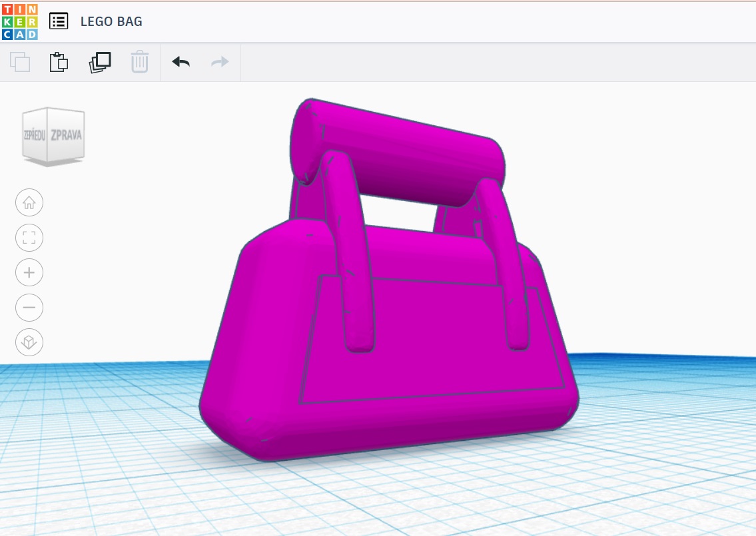Click the ZEPŘEDU face of view cube
The image size is (756, 536).
[x=35, y=135]
